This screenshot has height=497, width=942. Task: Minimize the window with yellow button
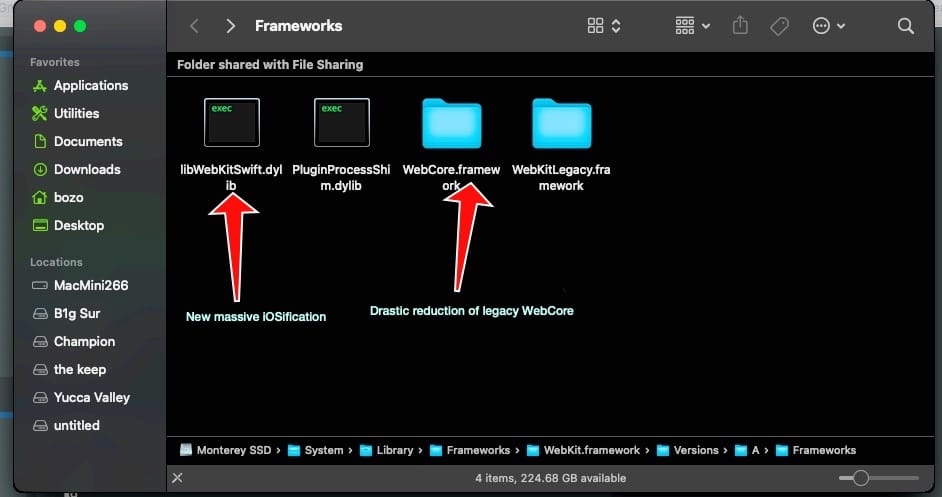click(59, 26)
